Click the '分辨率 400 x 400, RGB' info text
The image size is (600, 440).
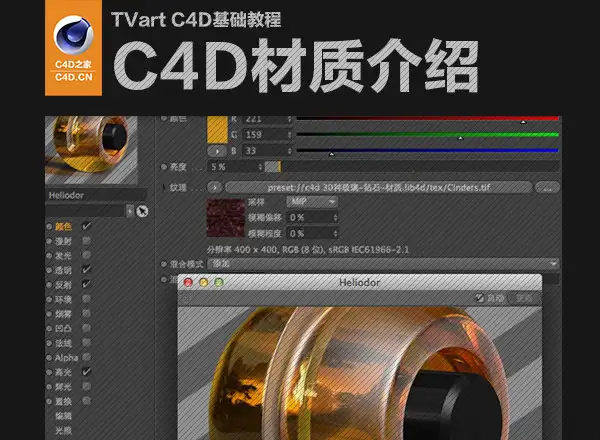[308, 250]
